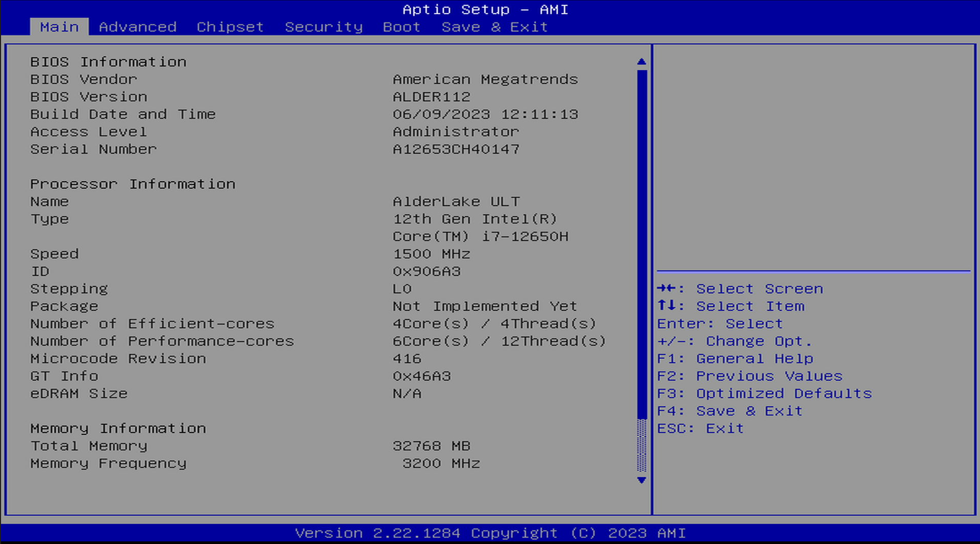Select the Speed label

[x=55, y=254]
